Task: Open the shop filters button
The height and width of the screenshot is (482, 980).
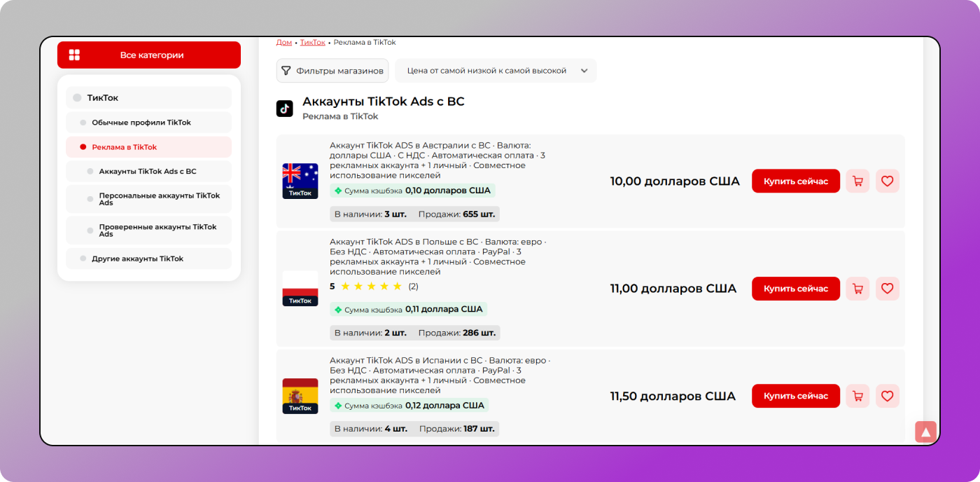Action: coord(332,71)
